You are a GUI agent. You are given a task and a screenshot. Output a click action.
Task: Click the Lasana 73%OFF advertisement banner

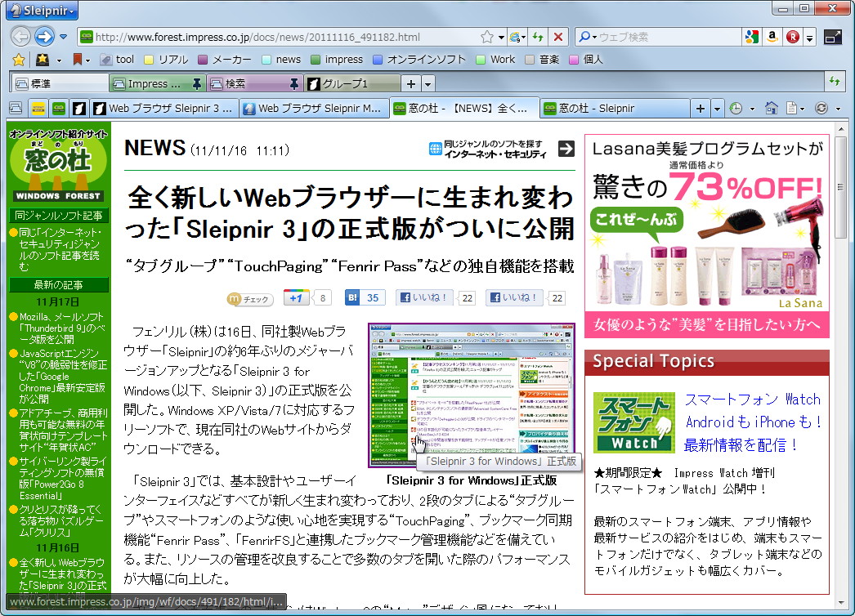(707, 236)
